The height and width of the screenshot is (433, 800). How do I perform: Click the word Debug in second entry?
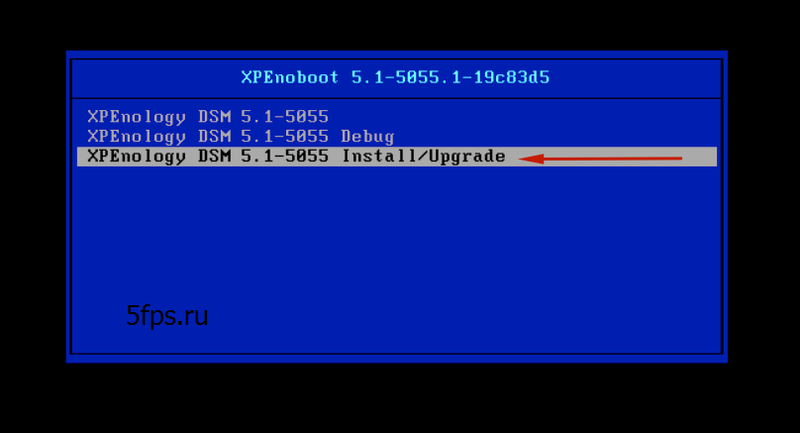point(367,137)
